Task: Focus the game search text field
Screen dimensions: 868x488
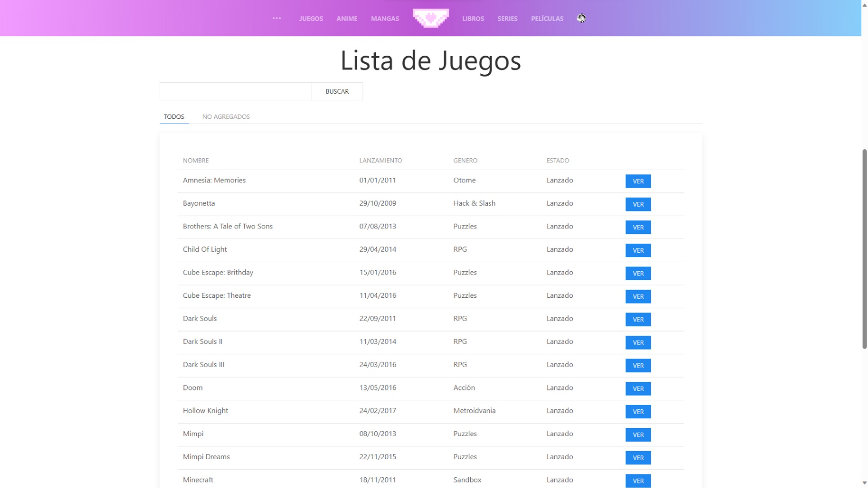Action: pyautogui.click(x=235, y=91)
